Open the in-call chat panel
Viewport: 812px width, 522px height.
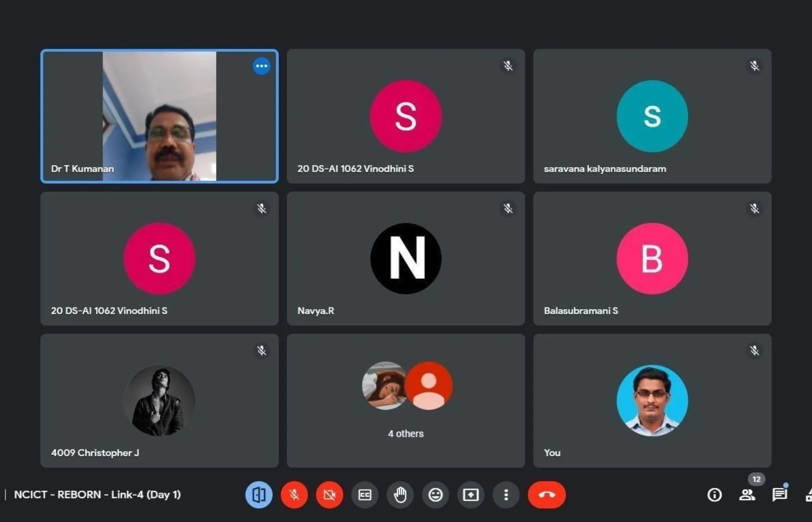(780, 495)
